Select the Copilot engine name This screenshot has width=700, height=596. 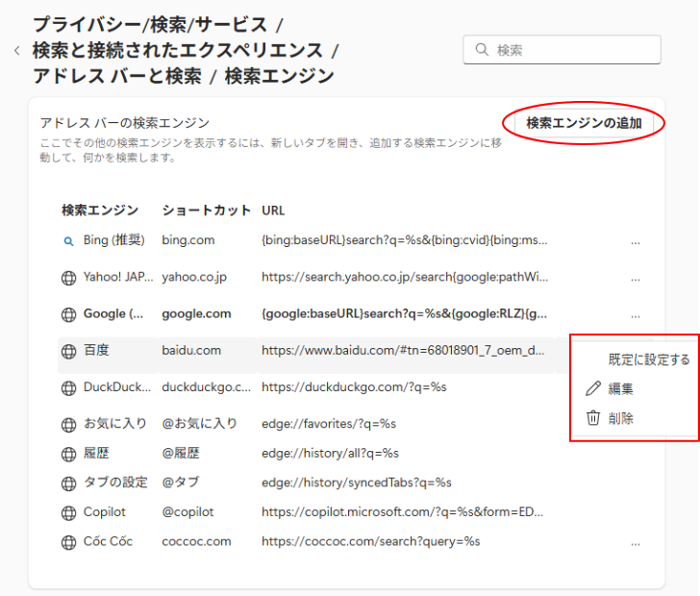point(105,511)
